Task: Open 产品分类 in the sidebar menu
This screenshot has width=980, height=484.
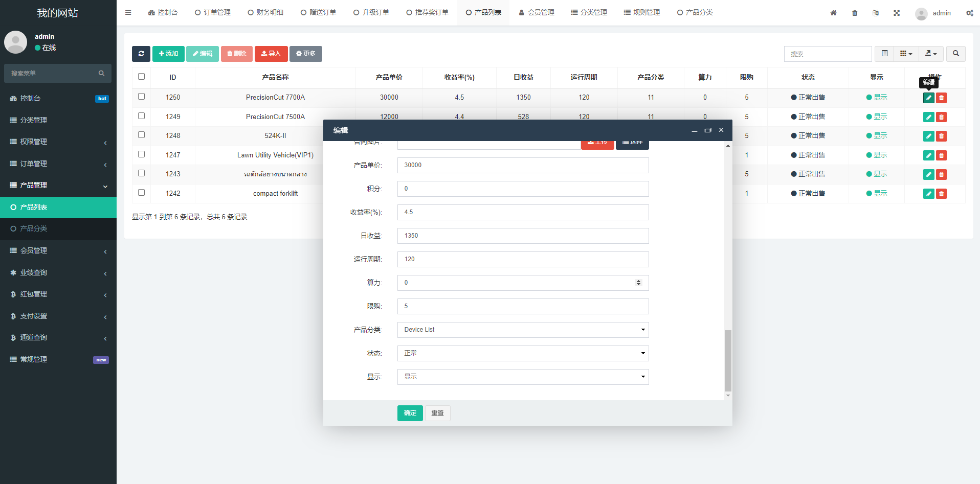Action: [34, 228]
